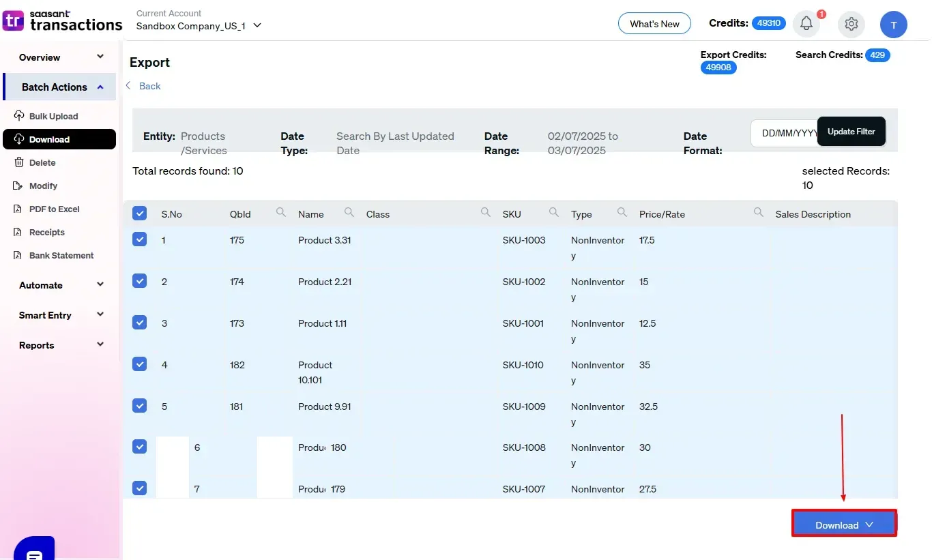The image size is (932, 560).
Task: Uncheck the row for Product 1.11
Action: coord(140,323)
